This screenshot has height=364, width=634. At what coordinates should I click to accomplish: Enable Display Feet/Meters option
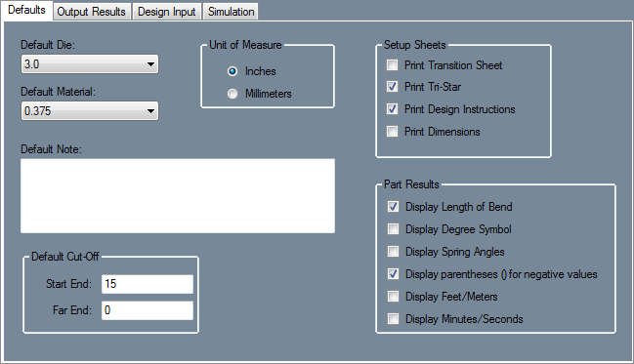tap(393, 297)
